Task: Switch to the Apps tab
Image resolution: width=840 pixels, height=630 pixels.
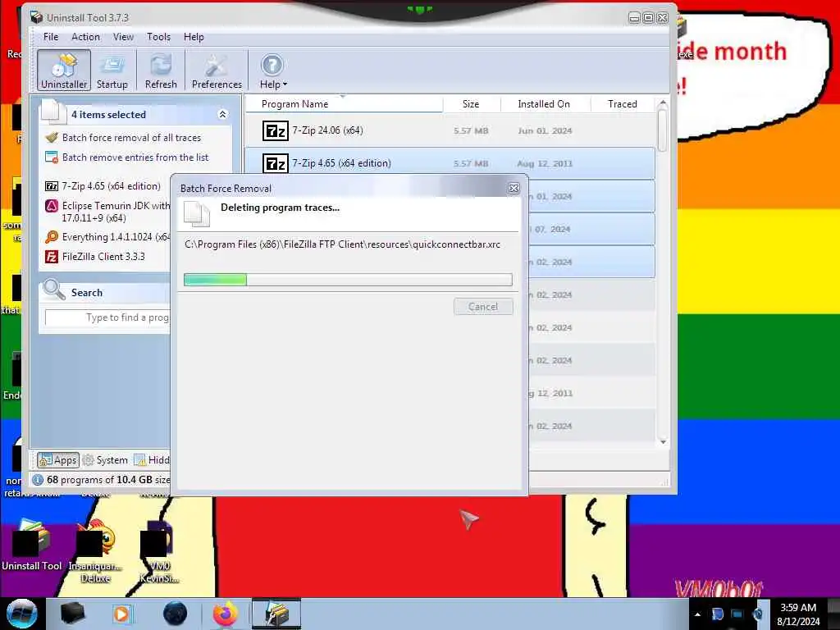Action: click(58, 460)
